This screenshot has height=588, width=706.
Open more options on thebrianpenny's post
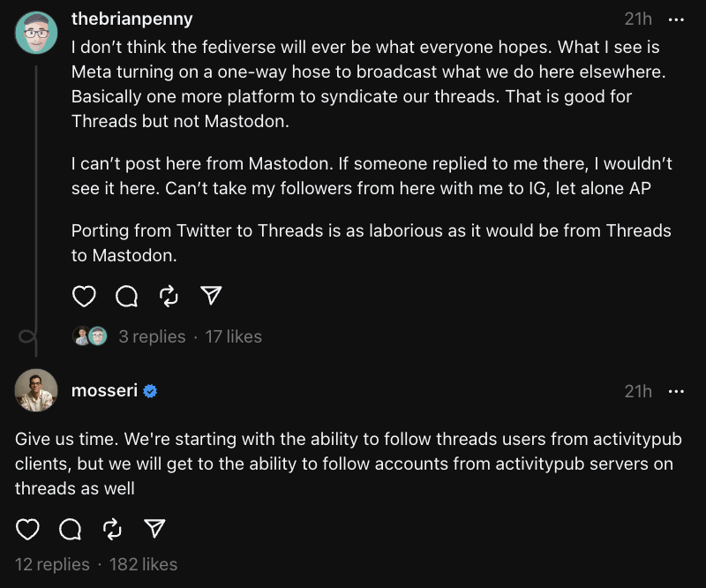[677, 19]
